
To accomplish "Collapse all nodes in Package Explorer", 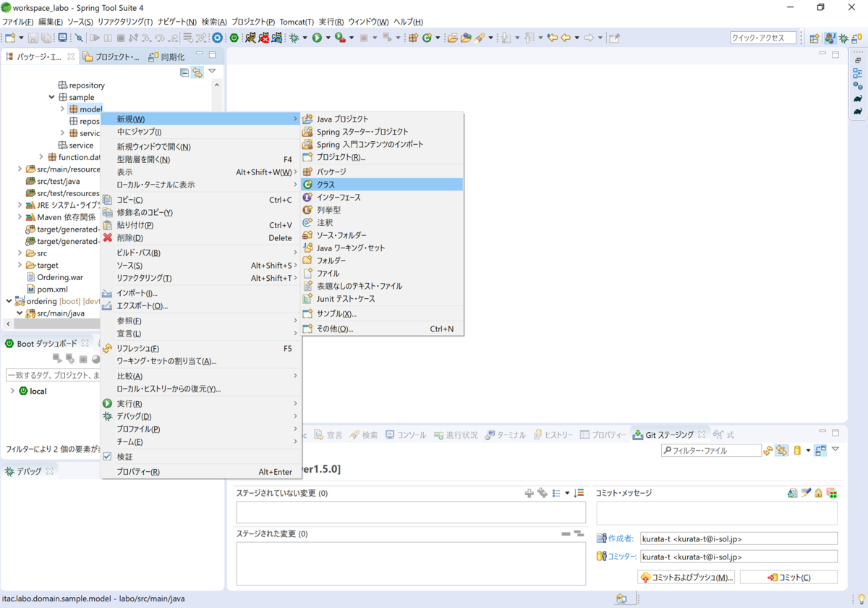I will click(x=184, y=73).
